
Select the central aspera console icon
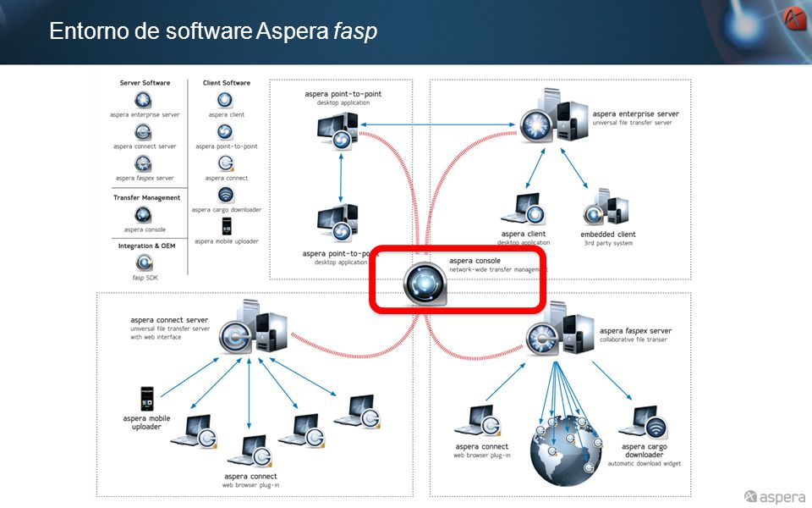pyautogui.click(x=425, y=284)
